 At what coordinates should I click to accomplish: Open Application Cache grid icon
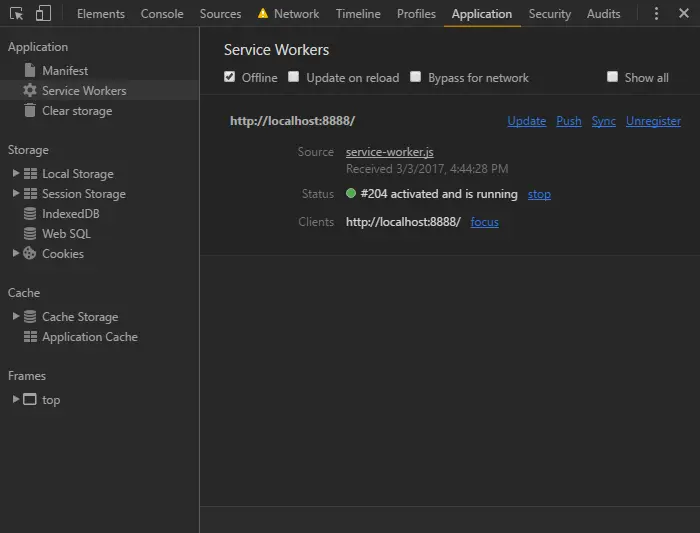coord(30,337)
